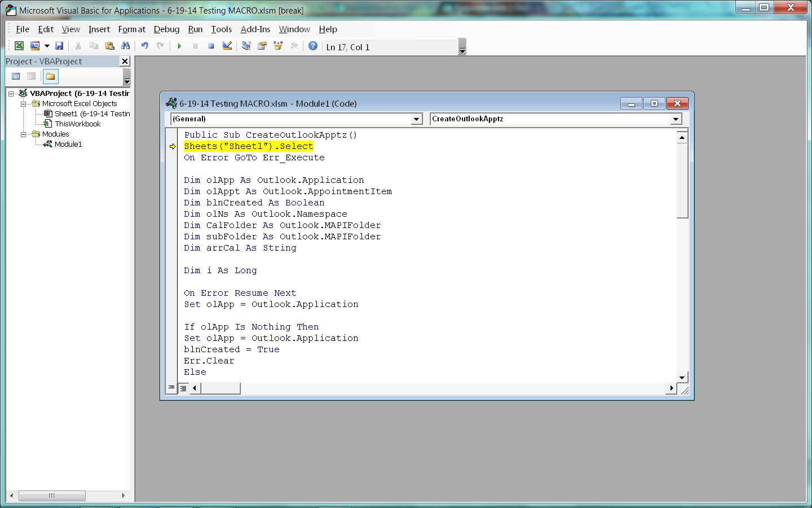The width and height of the screenshot is (812, 508).
Task: Select Module1 in the project tree
Action: (x=68, y=144)
